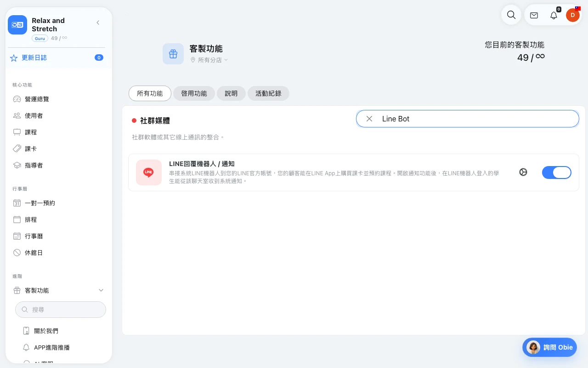Screen dimensions: 588x368
Task: Click the 社群媒體 category heading
Action: (x=155, y=121)
